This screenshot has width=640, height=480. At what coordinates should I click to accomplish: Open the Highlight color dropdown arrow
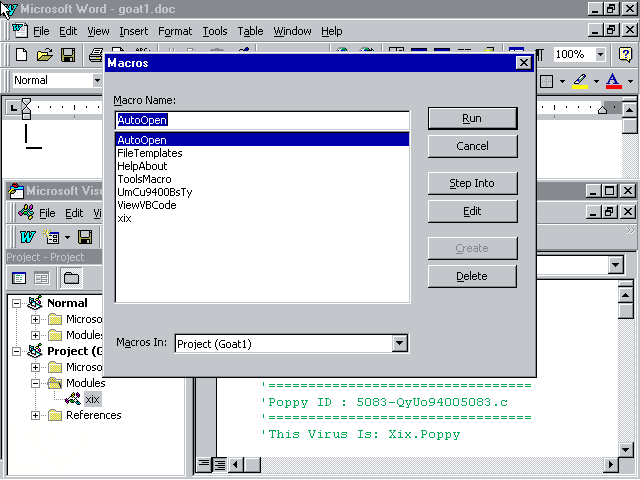[596, 81]
